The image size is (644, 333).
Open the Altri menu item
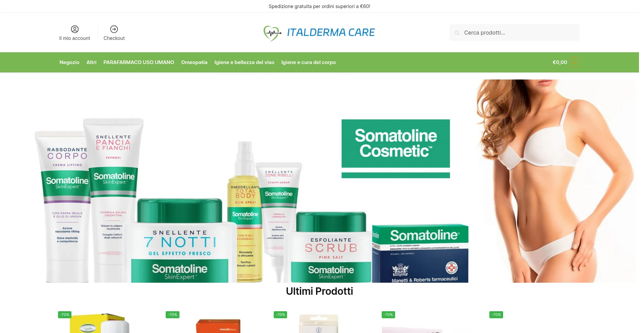point(91,62)
